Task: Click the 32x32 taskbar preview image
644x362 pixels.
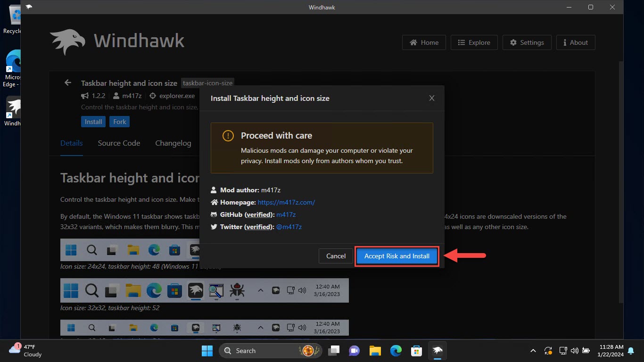Action: point(205,290)
